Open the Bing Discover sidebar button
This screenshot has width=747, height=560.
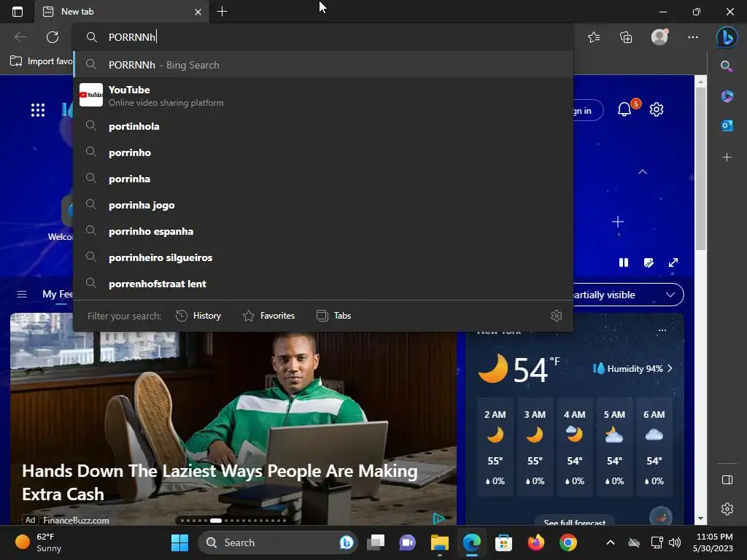pyautogui.click(x=727, y=37)
